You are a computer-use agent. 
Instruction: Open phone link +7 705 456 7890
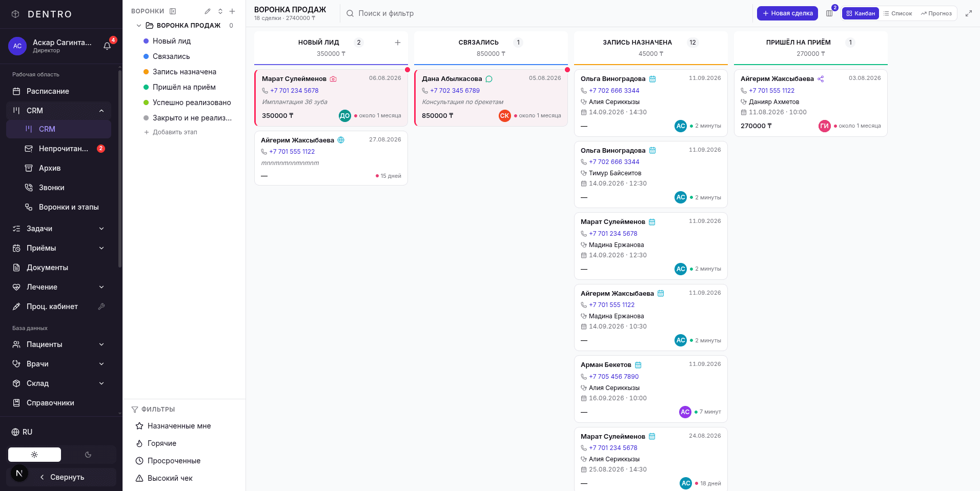614,377
